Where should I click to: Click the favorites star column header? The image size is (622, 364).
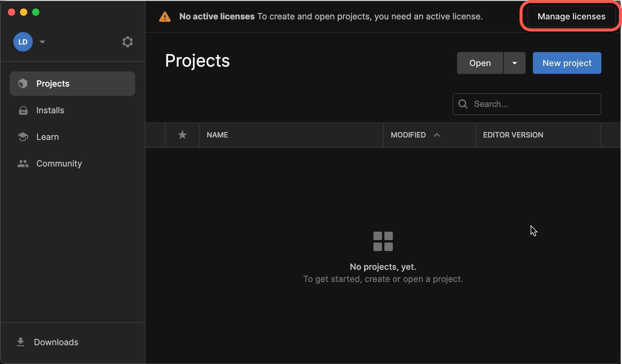[x=182, y=135]
